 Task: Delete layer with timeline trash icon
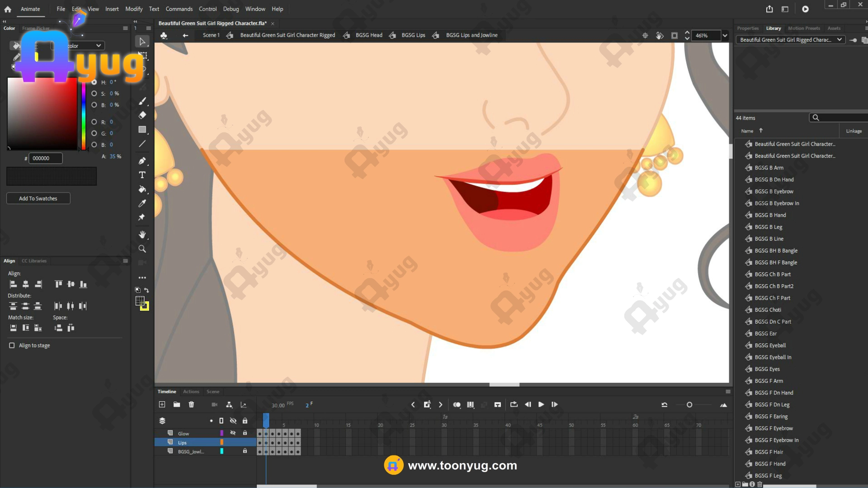tap(191, 404)
